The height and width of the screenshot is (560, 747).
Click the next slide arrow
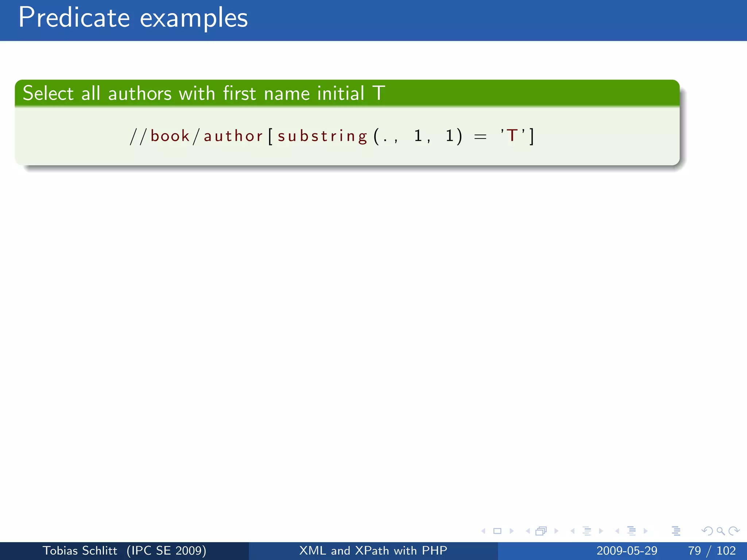pyautogui.click(x=511, y=531)
